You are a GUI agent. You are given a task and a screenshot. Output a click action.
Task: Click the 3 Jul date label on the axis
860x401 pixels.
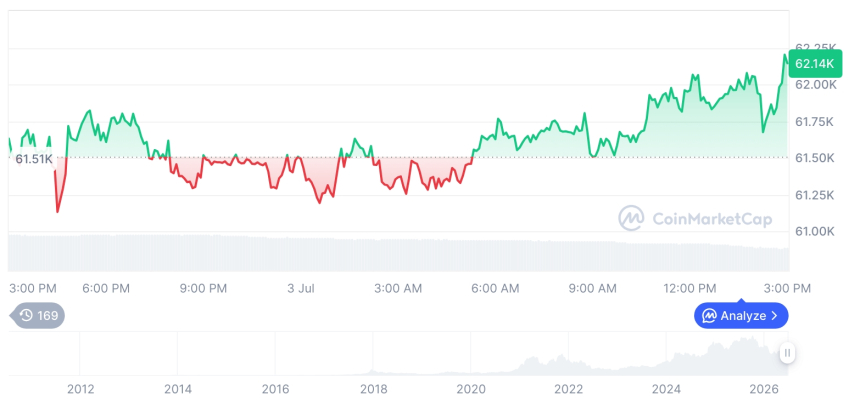pyautogui.click(x=301, y=288)
